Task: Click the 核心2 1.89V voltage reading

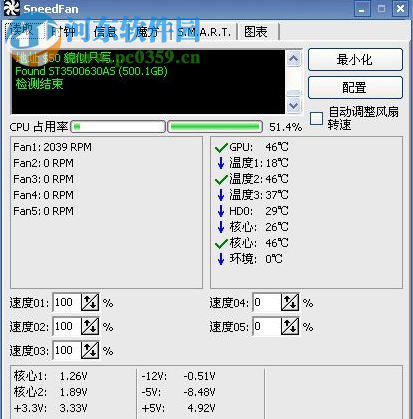Action: (x=50, y=392)
